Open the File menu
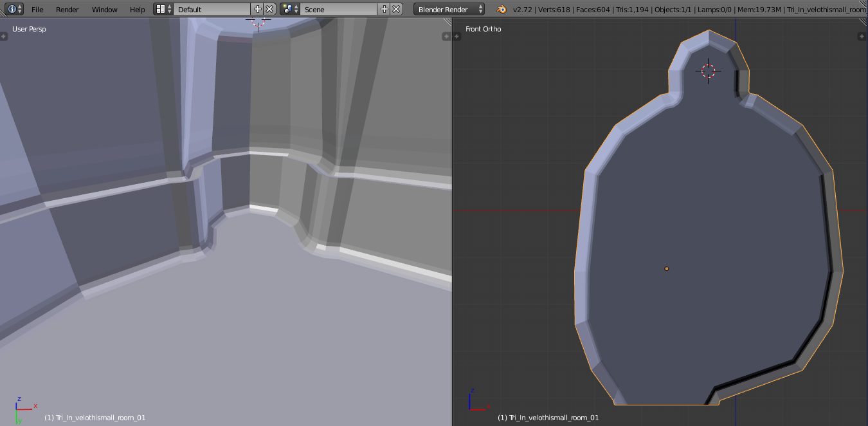Viewport: 868px width, 426px height. pyautogui.click(x=37, y=10)
